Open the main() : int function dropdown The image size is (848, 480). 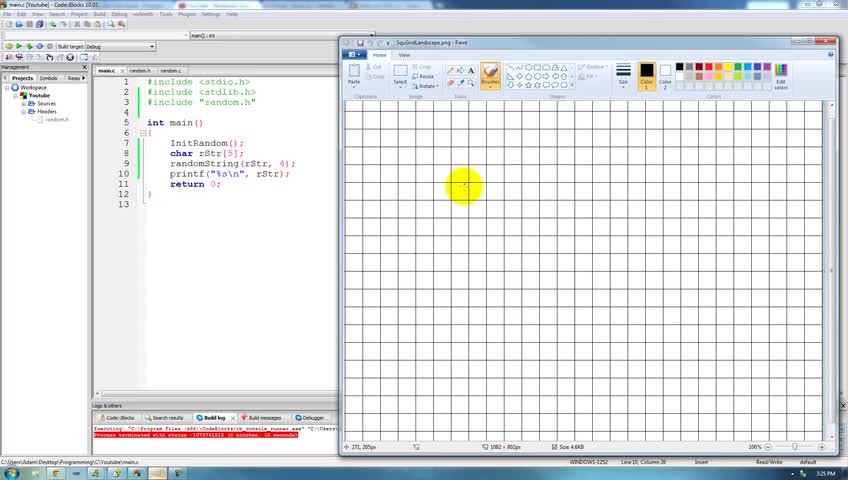click(x=282, y=35)
